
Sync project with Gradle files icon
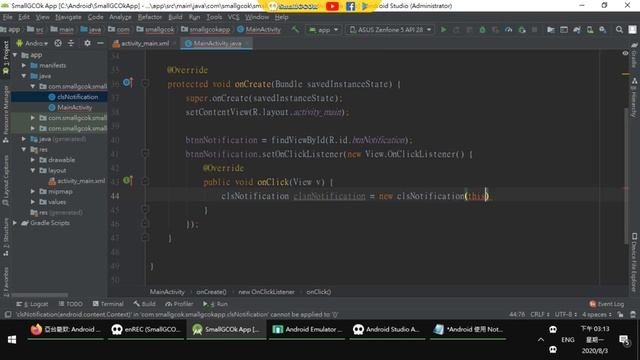(577, 29)
